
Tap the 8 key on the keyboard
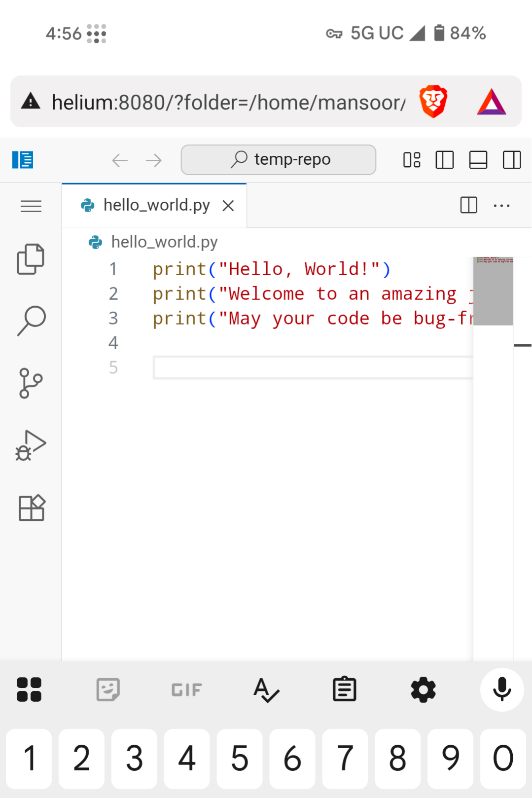tap(398, 759)
